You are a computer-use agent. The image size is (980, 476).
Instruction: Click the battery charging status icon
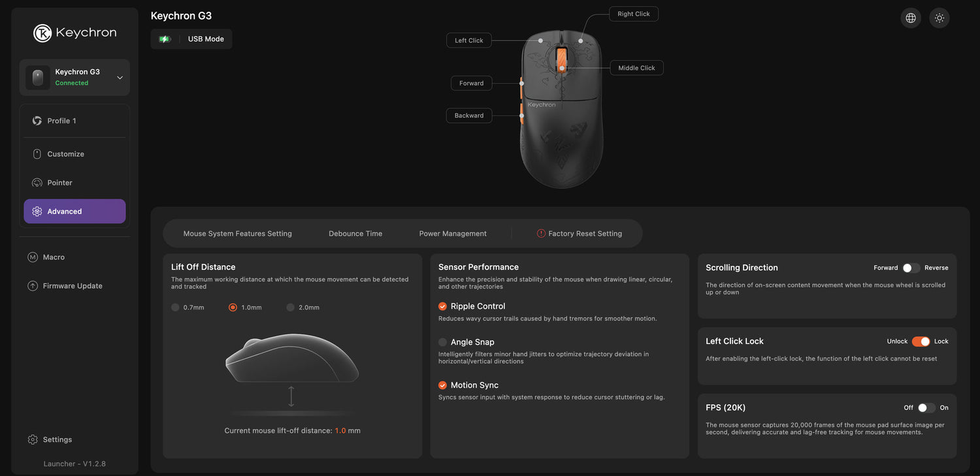(x=165, y=39)
